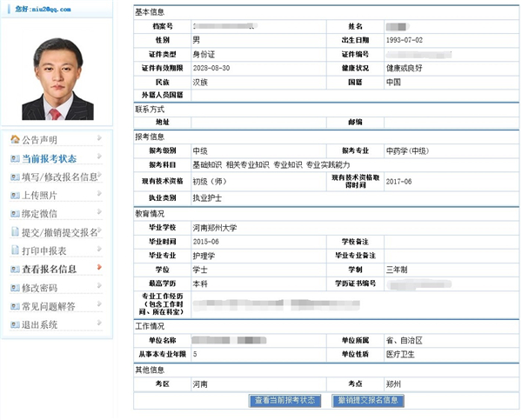The width and height of the screenshot is (522, 420).
Task: Click the 健康或良好 health status value
Action: pos(405,68)
